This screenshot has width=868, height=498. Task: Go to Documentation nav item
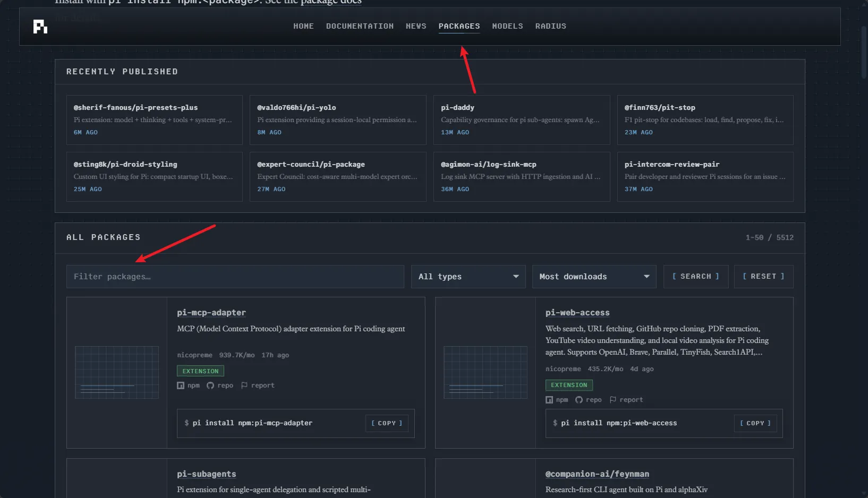click(360, 26)
